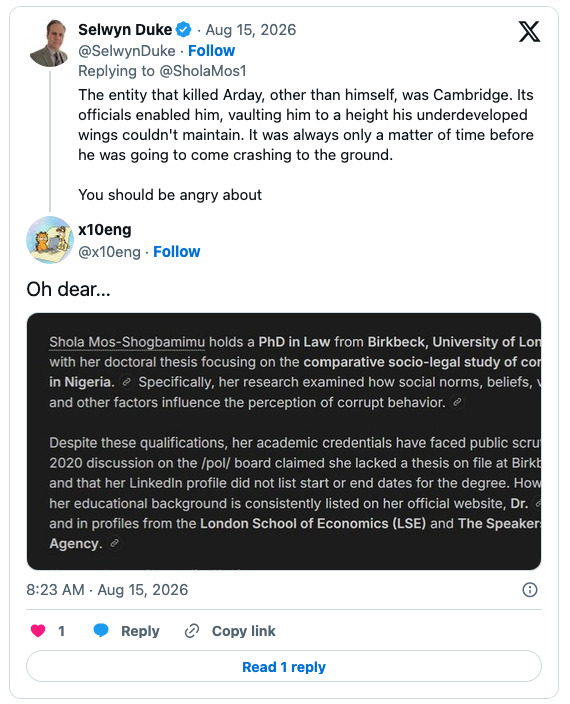Click the Read 1 reply button
570x704 pixels.
coord(284,666)
